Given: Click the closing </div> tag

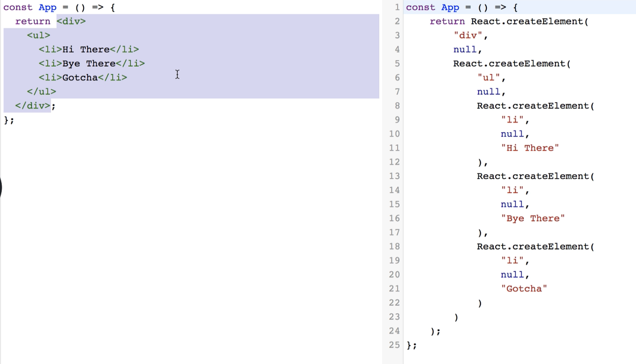Looking at the screenshot, I should coord(33,106).
